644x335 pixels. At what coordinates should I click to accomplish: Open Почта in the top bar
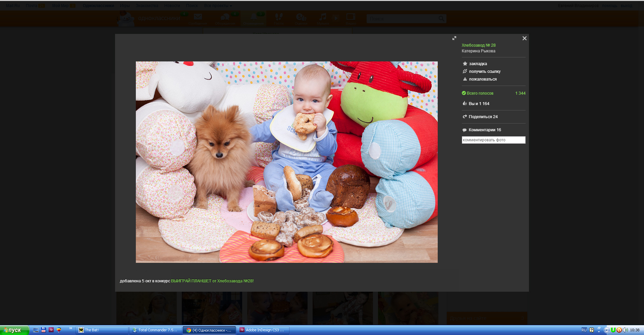tap(32, 6)
